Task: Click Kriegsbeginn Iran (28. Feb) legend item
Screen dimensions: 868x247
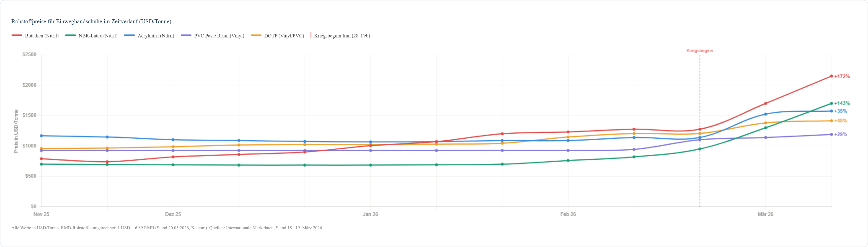Action: point(342,36)
